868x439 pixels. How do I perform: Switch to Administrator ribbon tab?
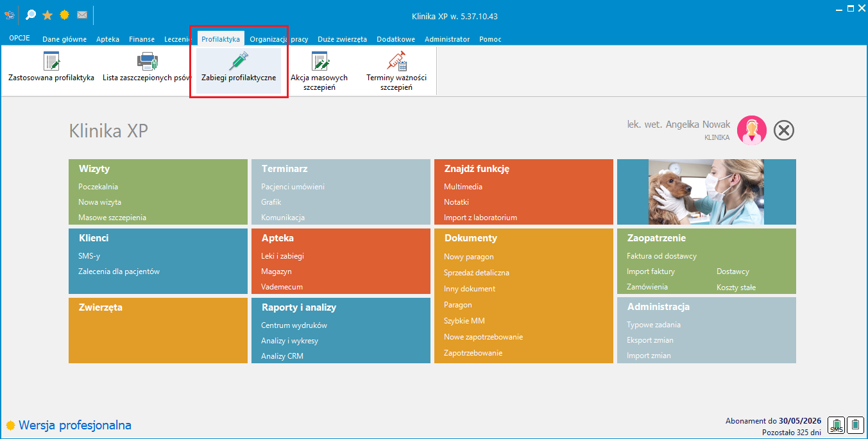[447, 39]
